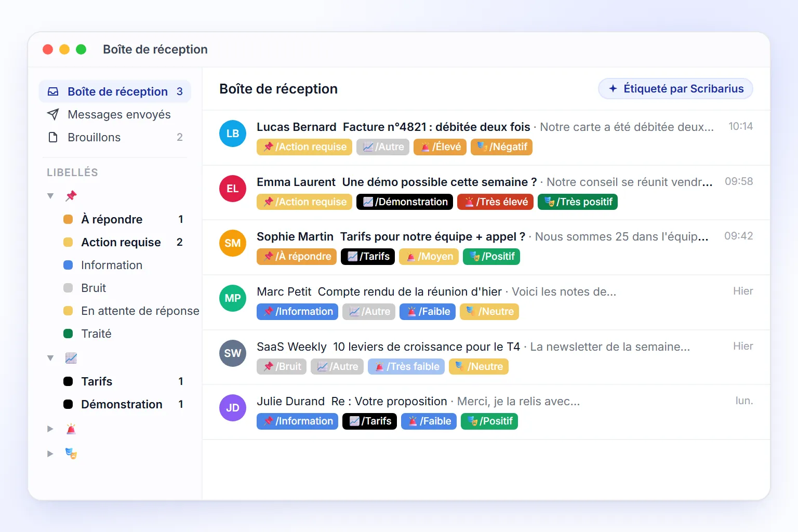The image size is (798, 532).
Task: Click the theater masks sentiment group icon
Action: (71, 454)
